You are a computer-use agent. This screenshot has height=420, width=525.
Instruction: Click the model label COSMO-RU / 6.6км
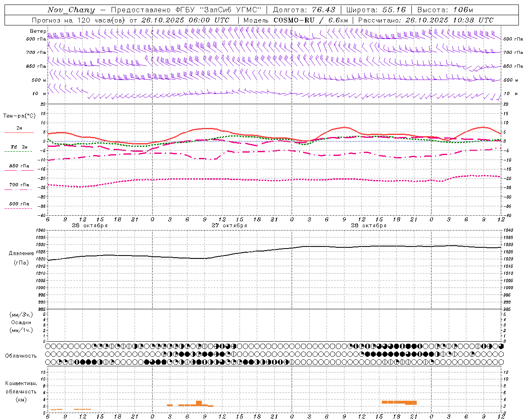(310, 20)
